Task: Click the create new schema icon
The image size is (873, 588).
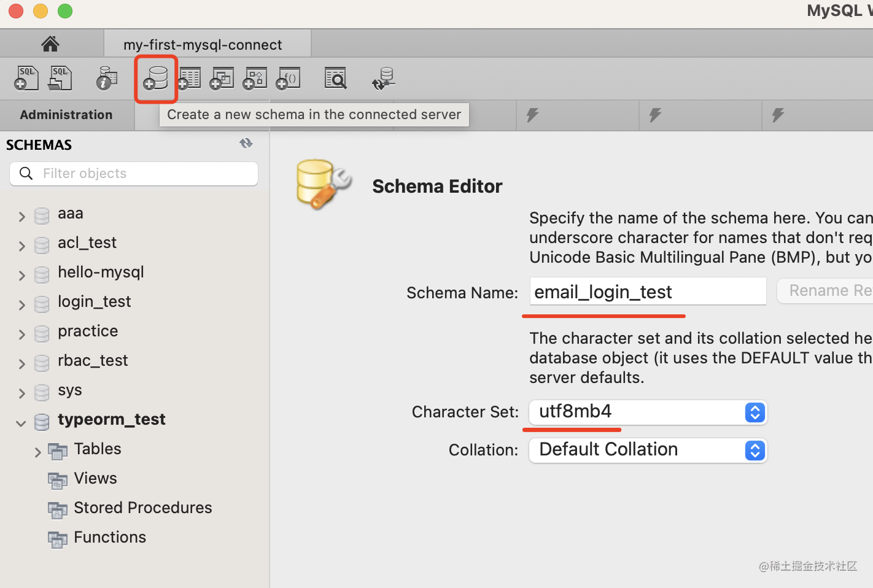Action: pos(156,79)
